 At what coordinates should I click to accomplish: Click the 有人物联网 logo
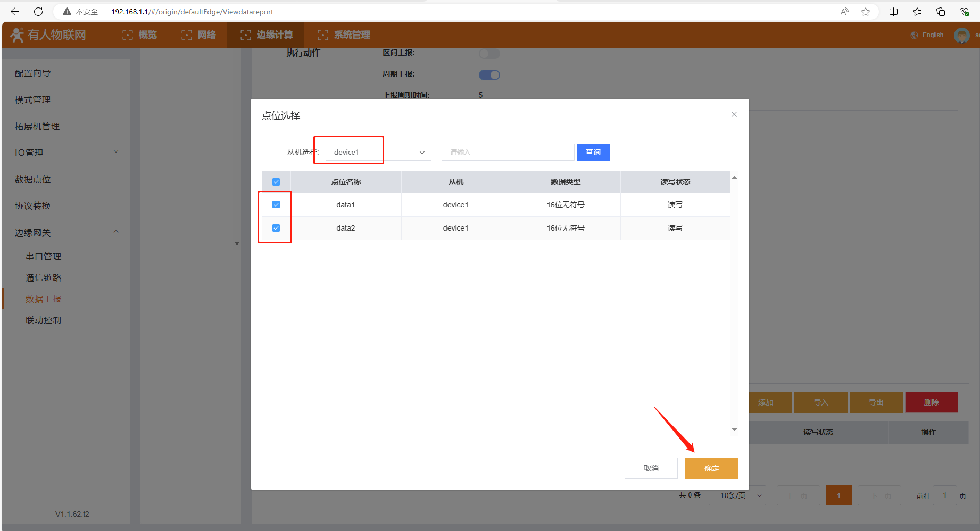click(x=48, y=35)
